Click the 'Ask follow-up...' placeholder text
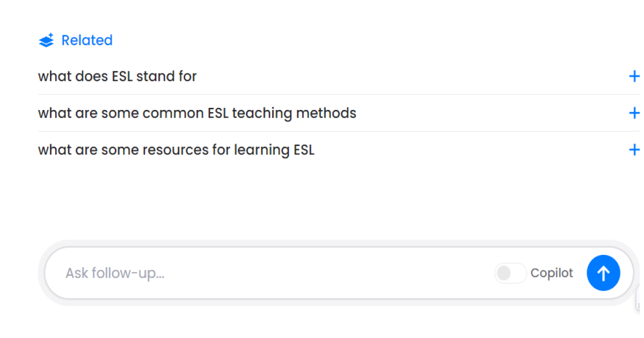644x338 pixels. tap(115, 273)
